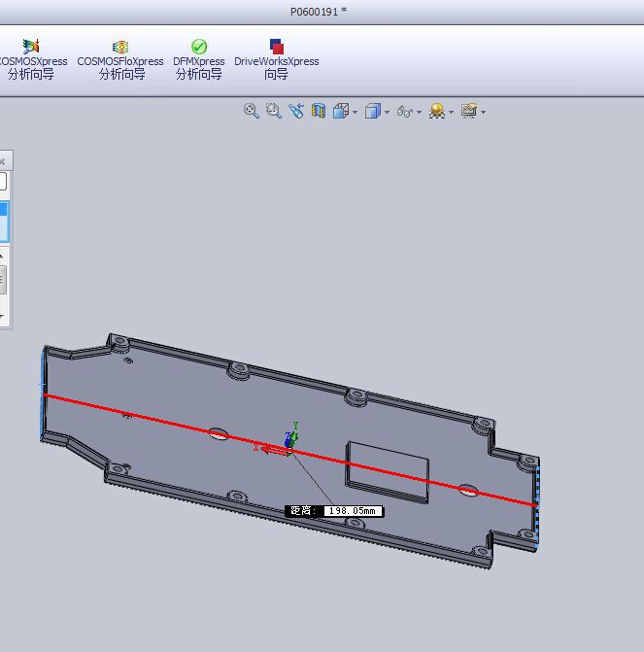Click the 198.05mm distance value field
644x652 pixels.
[x=353, y=511]
